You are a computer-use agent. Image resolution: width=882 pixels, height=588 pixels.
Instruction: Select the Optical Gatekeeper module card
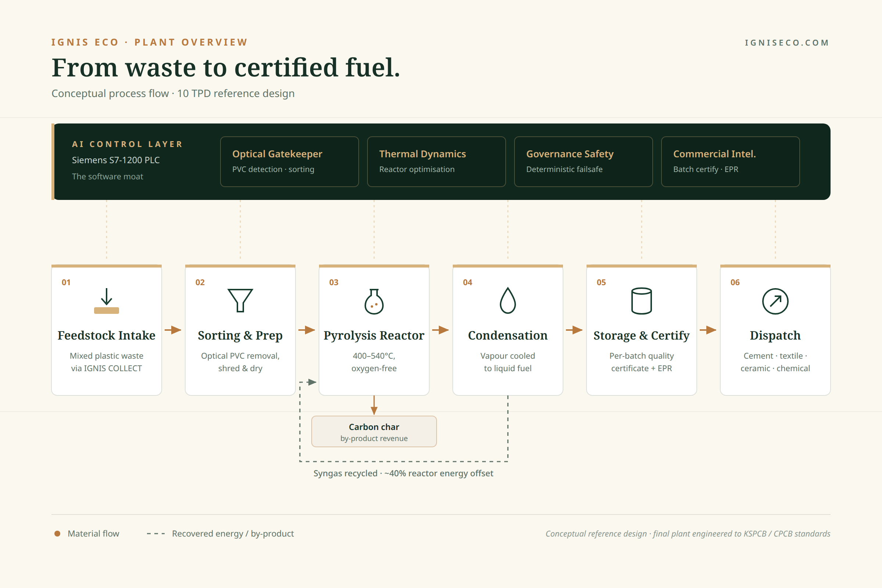290,162
